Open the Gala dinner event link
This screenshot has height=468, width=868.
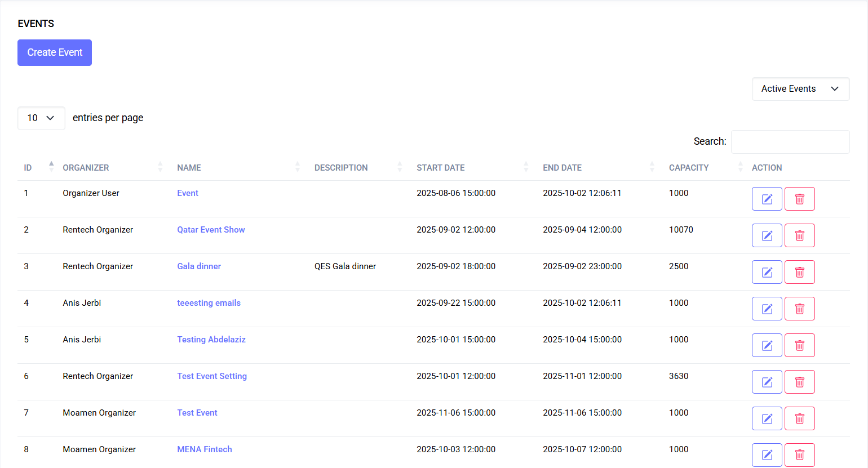199,266
